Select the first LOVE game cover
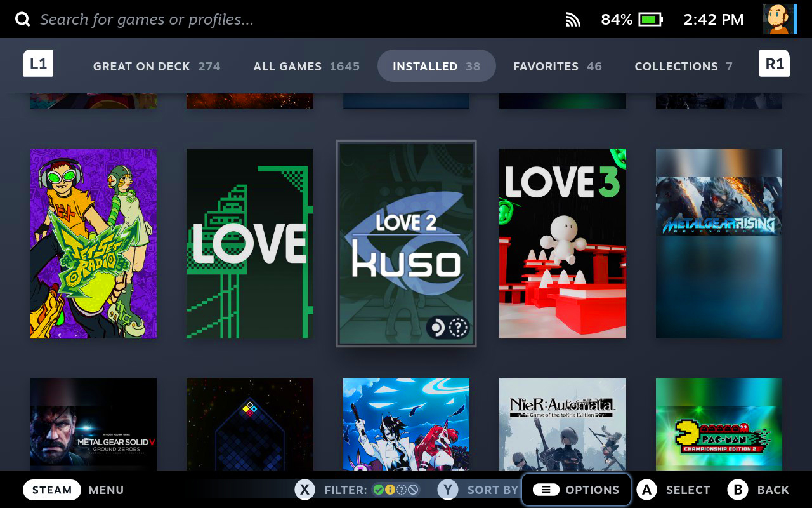This screenshot has height=508, width=812. point(250,243)
